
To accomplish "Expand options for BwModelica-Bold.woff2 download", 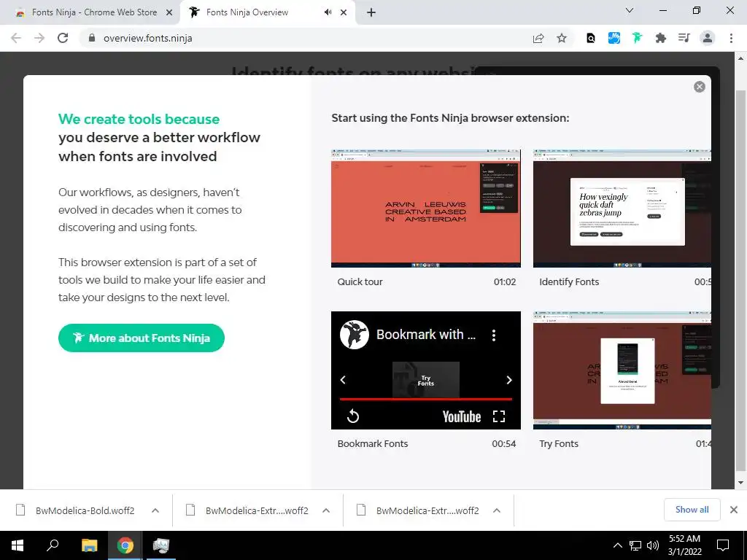I will tap(155, 510).
